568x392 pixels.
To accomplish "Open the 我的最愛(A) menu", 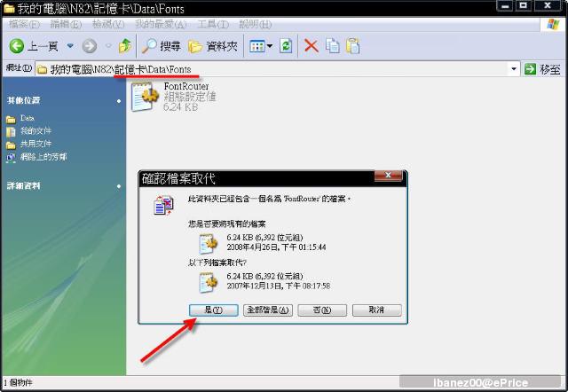I will pos(161,24).
